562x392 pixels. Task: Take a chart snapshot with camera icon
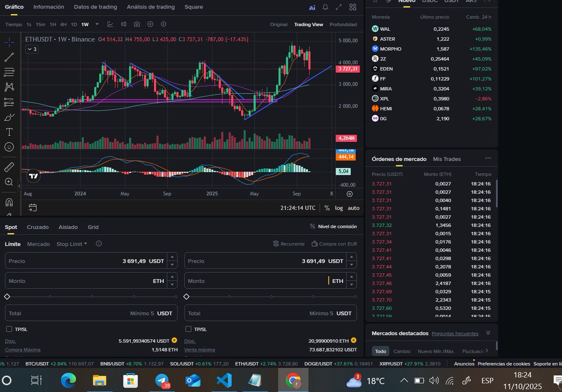point(137,24)
